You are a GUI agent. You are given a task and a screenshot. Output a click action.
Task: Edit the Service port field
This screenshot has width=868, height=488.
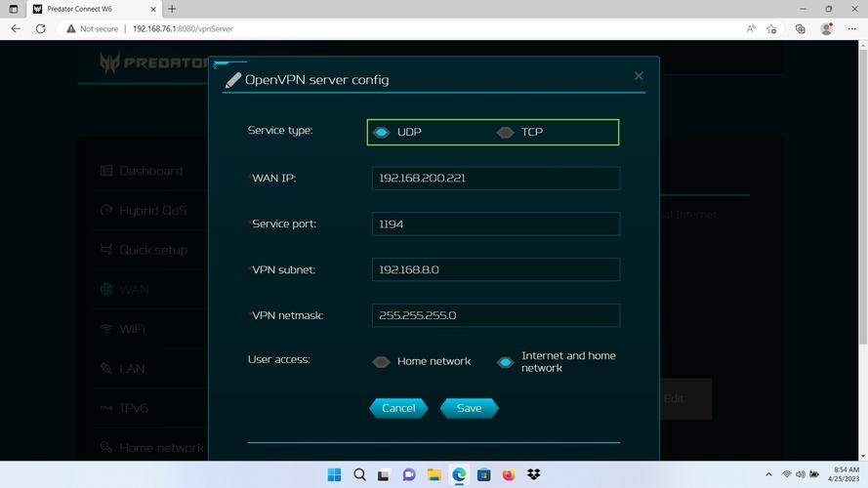click(495, 224)
